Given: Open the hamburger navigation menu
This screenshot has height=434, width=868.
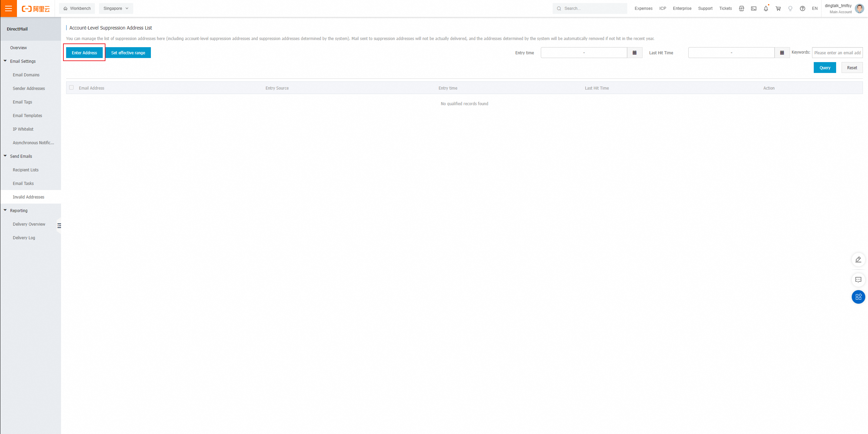Looking at the screenshot, I should point(8,8).
